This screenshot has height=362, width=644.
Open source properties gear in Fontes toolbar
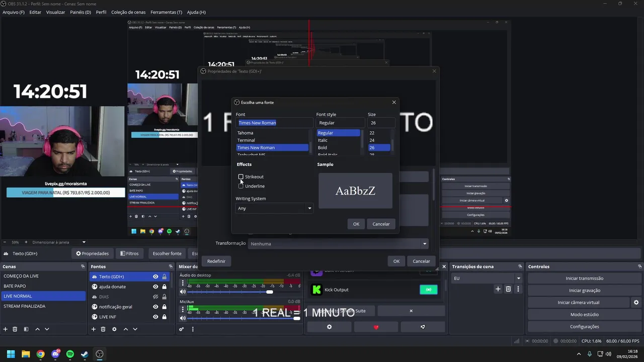pyautogui.click(x=114, y=329)
